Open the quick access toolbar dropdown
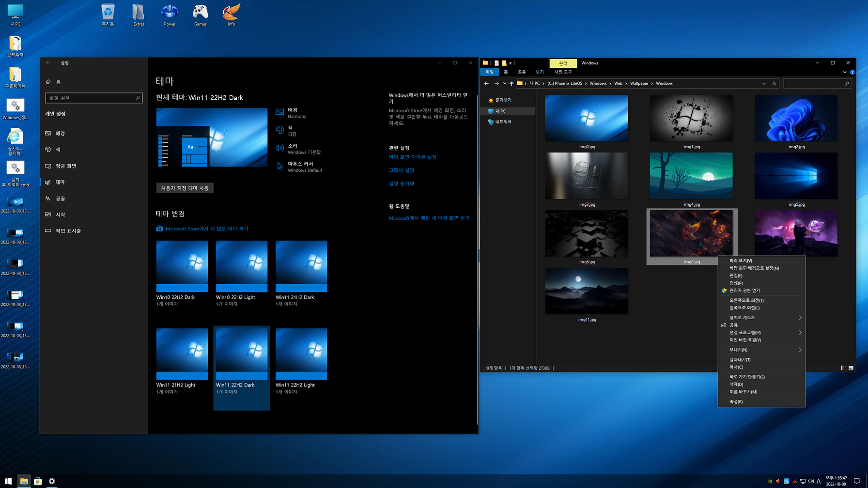This screenshot has width=868, height=488. [511, 63]
